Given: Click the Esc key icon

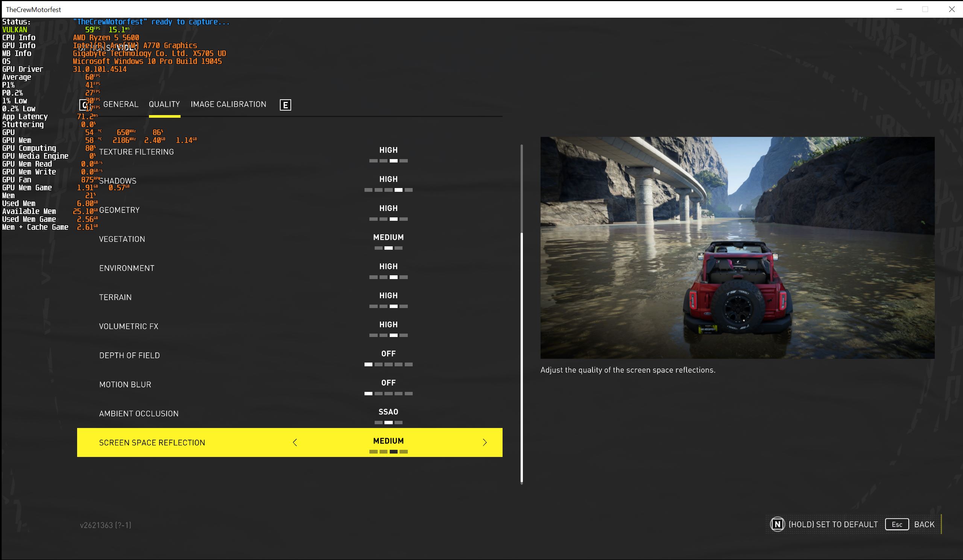Looking at the screenshot, I should 896,524.
